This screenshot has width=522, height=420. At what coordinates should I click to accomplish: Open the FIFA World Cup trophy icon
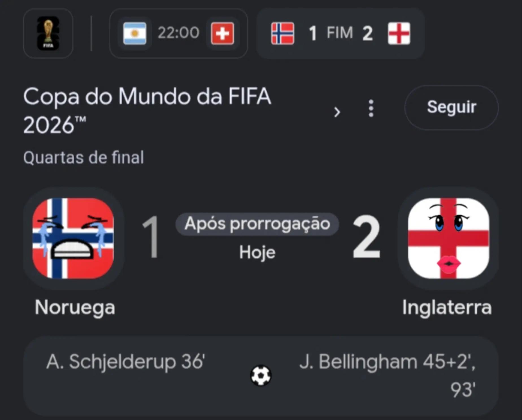tap(48, 33)
